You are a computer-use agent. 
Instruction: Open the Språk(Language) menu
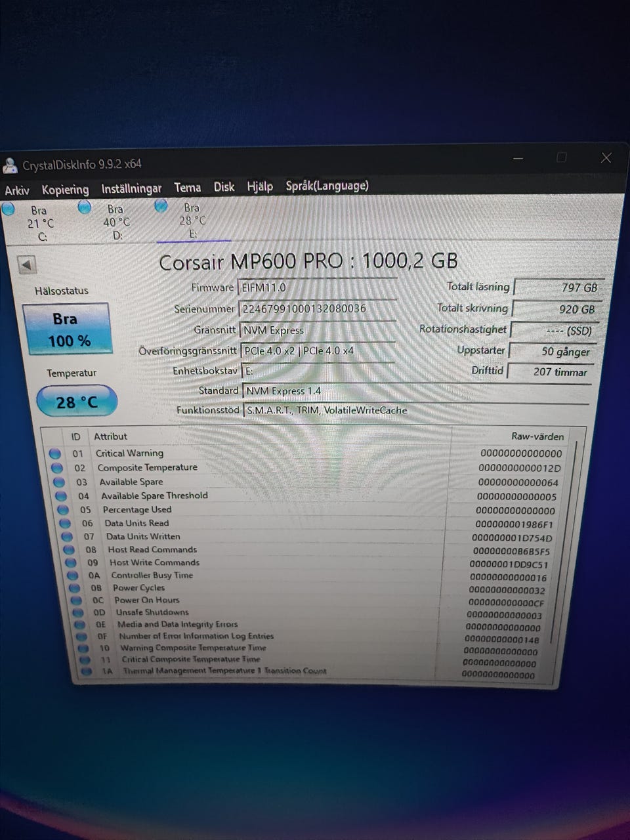(327, 186)
